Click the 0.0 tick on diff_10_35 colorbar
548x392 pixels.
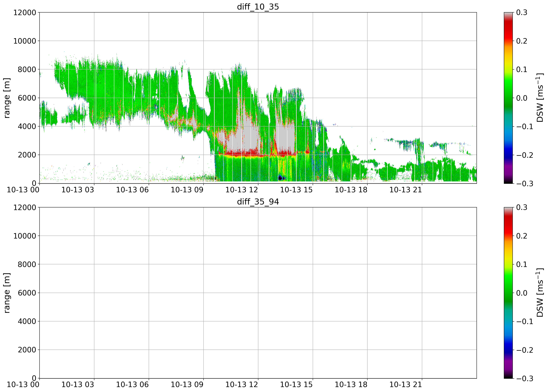tap(522, 98)
